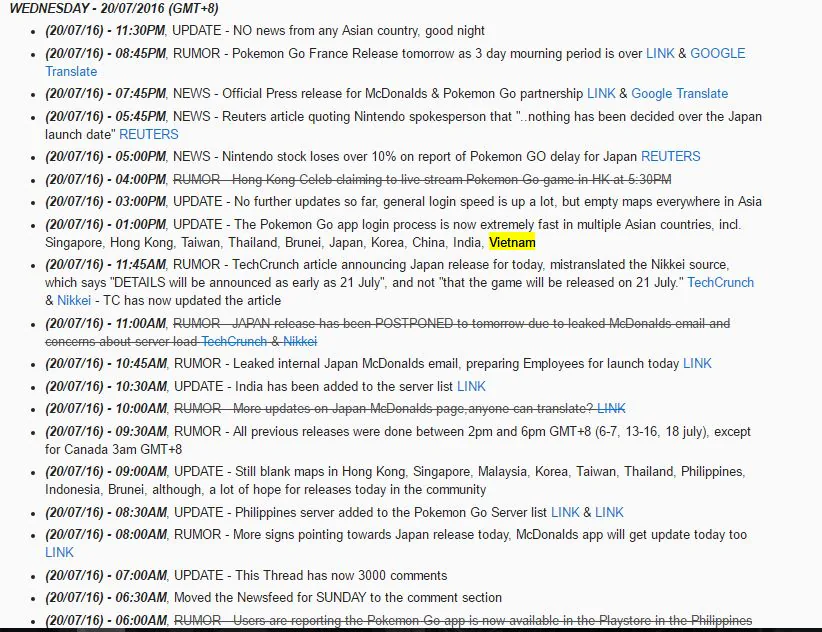The image size is (822, 632).
Task: Open first LINK in Philippines server update
Action: [x=565, y=512]
